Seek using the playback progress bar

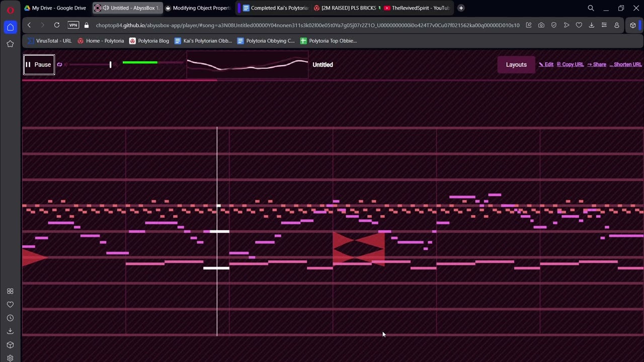pyautogui.click(x=333, y=80)
